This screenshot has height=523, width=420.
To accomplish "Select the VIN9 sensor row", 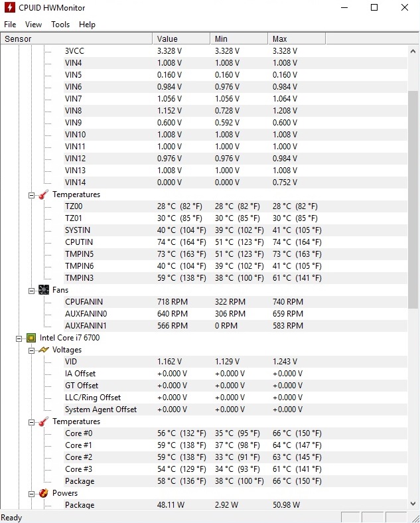I will point(236,123).
